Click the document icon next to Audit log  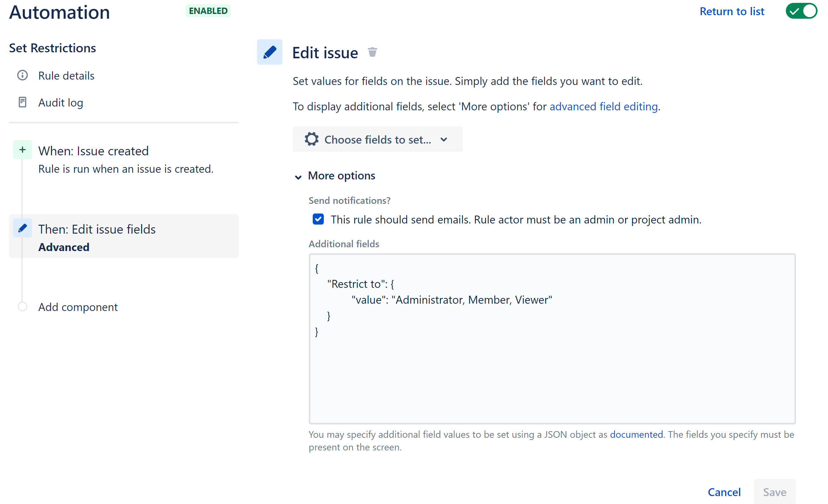click(x=23, y=102)
